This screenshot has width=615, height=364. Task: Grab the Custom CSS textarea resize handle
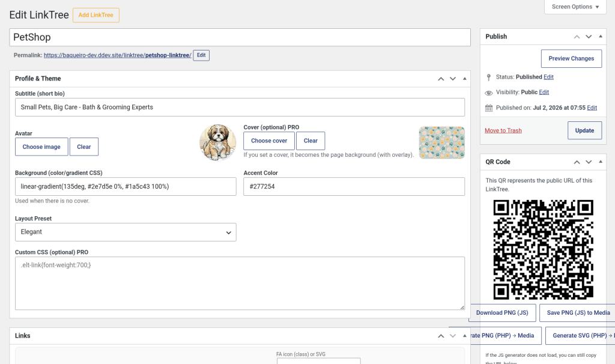click(x=462, y=308)
